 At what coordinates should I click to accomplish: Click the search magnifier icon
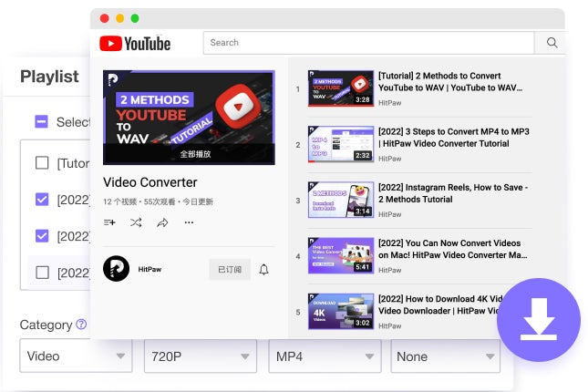(x=552, y=42)
